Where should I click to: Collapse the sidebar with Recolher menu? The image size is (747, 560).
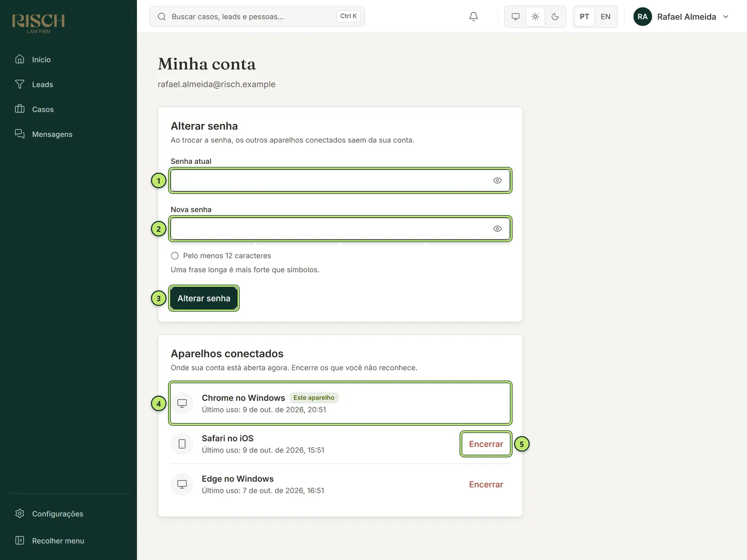68,541
